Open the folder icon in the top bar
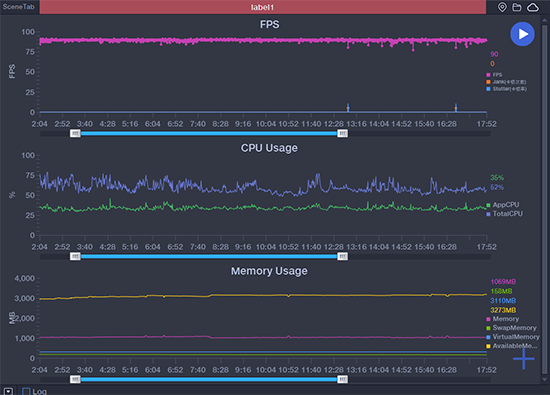Screen dimensions: 550x395 [x=517, y=7]
